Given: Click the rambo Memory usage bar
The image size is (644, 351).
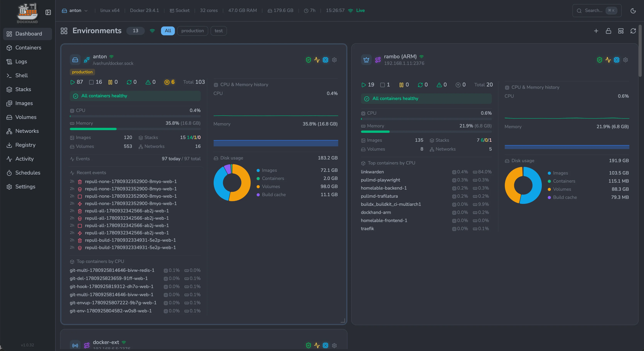Looking at the screenshot, I should (426, 132).
